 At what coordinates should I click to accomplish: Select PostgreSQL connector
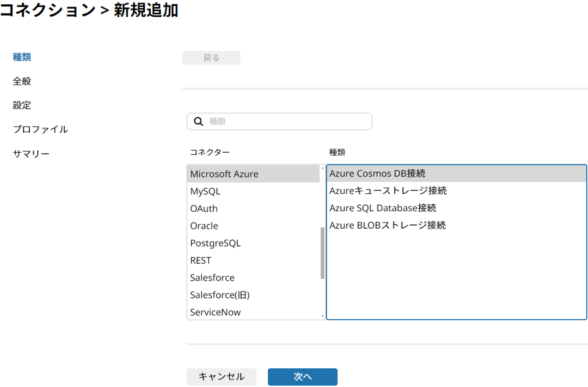(x=216, y=243)
